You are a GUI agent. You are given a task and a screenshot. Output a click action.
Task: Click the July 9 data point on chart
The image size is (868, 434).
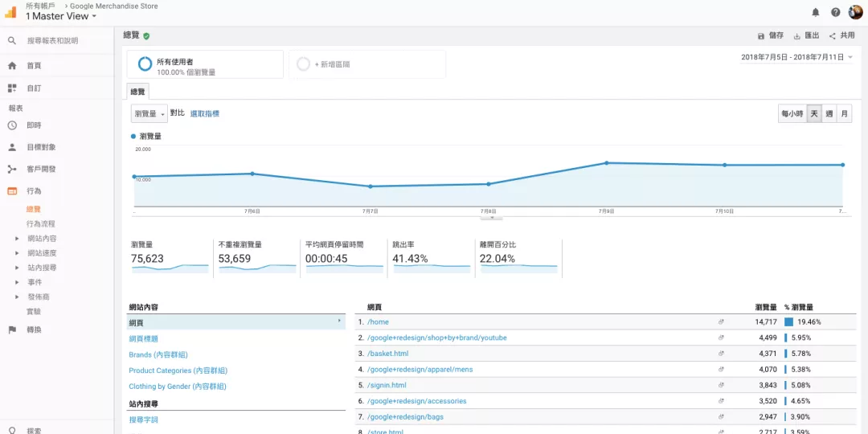tap(607, 162)
